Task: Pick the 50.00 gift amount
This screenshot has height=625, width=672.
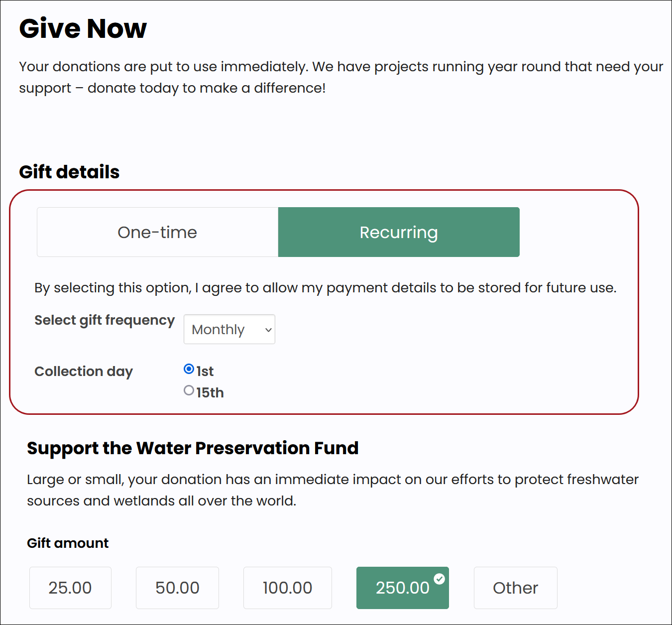Action: pyautogui.click(x=177, y=588)
